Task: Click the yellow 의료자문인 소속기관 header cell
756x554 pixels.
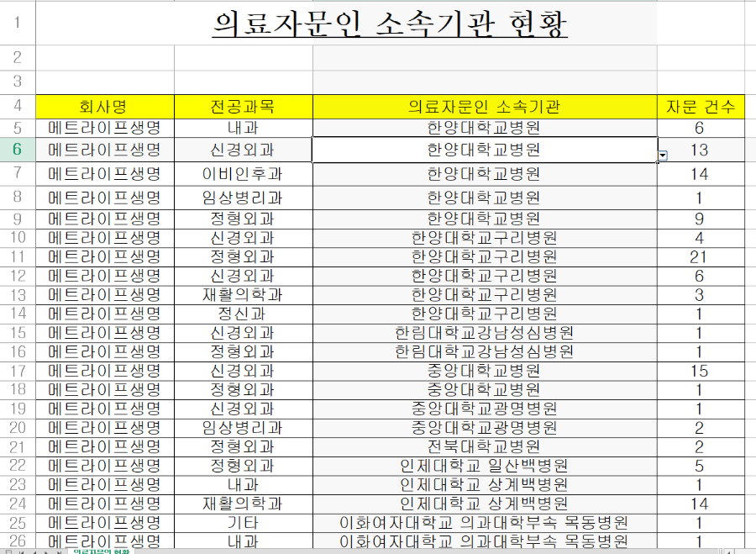Action: (485, 107)
